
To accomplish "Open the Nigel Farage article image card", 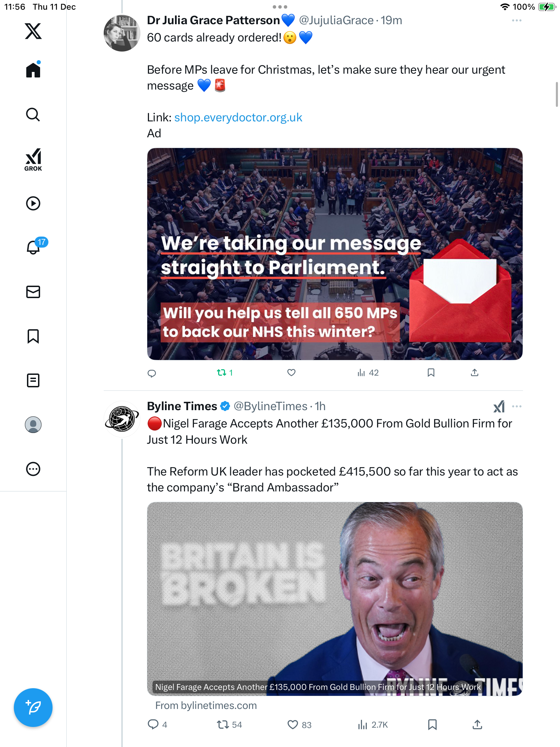I will [x=335, y=598].
